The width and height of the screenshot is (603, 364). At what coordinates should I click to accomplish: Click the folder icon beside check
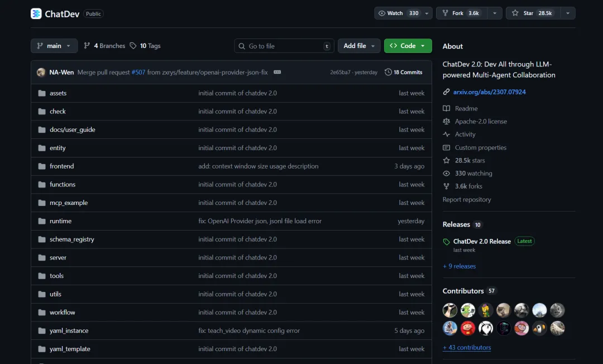point(42,112)
